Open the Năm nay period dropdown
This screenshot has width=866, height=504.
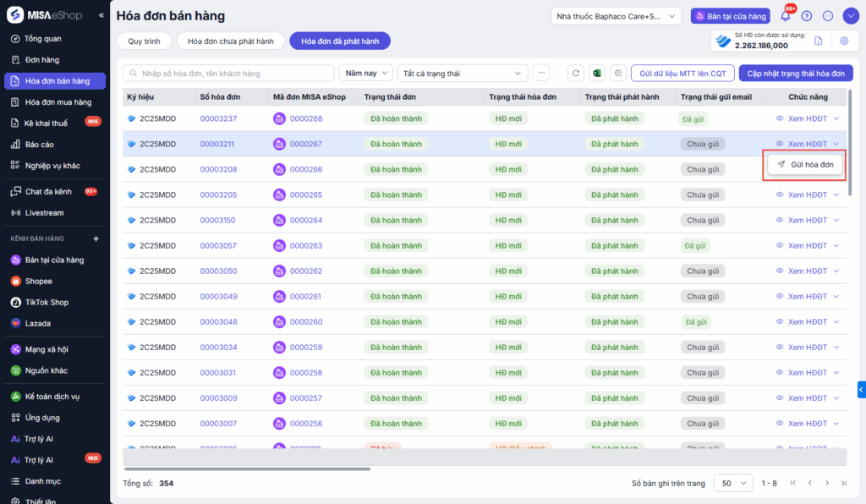[366, 74]
